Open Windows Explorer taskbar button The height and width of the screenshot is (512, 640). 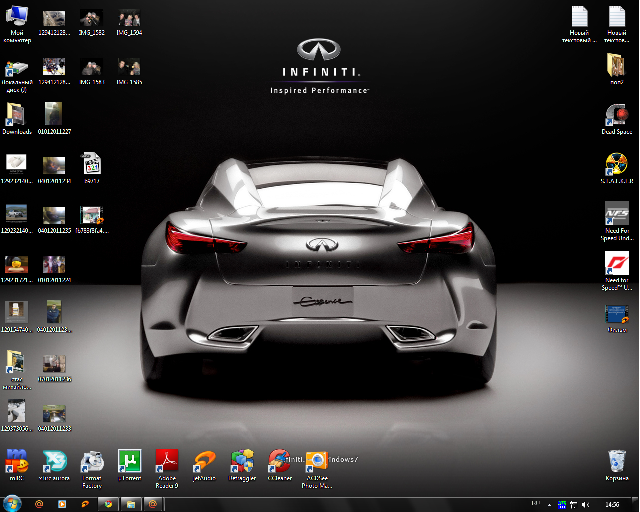[131, 504]
